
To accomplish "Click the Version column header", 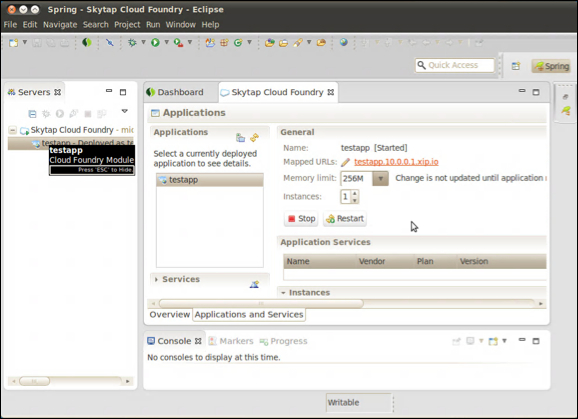I will click(502, 262).
